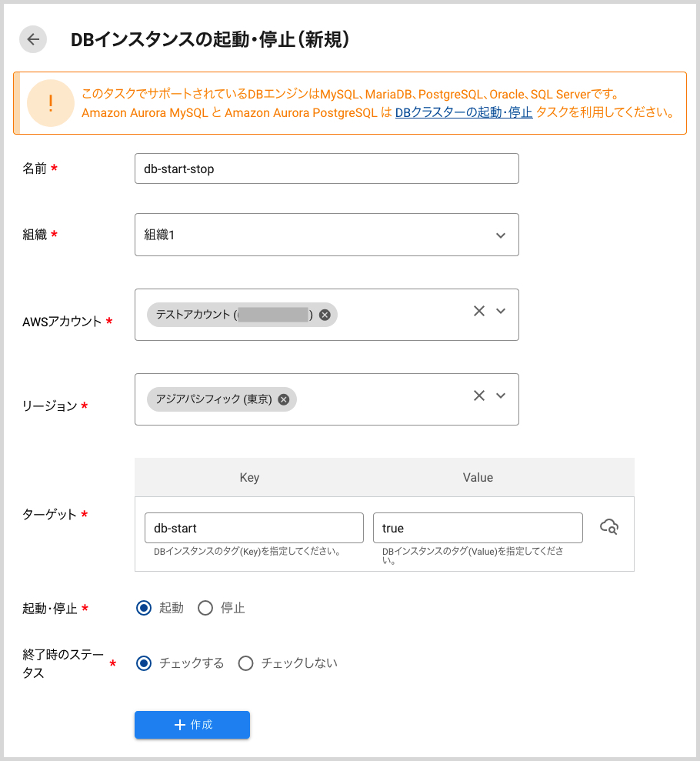Click the tag Key field db-start
The width and height of the screenshot is (700, 761).
coord(254,528)
